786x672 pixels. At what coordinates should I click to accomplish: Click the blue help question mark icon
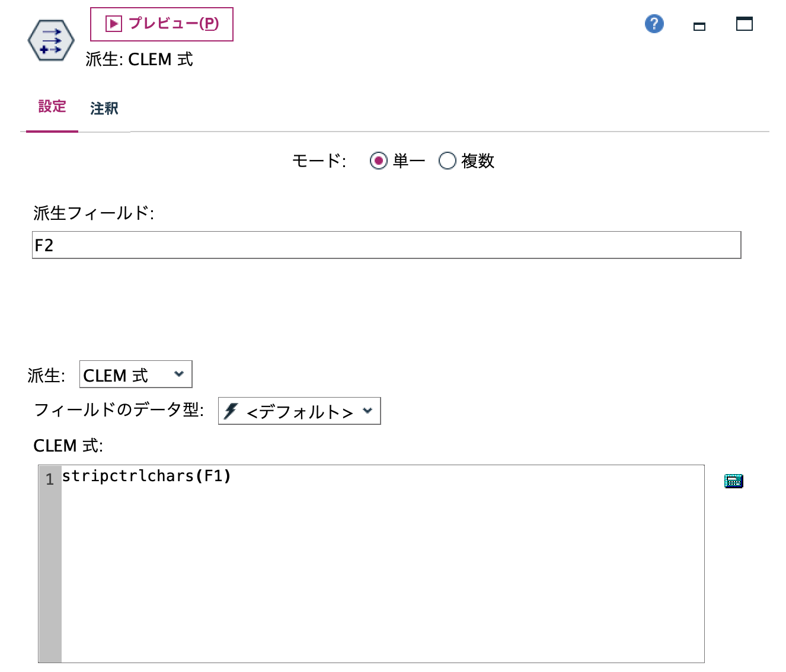point(653,24)
